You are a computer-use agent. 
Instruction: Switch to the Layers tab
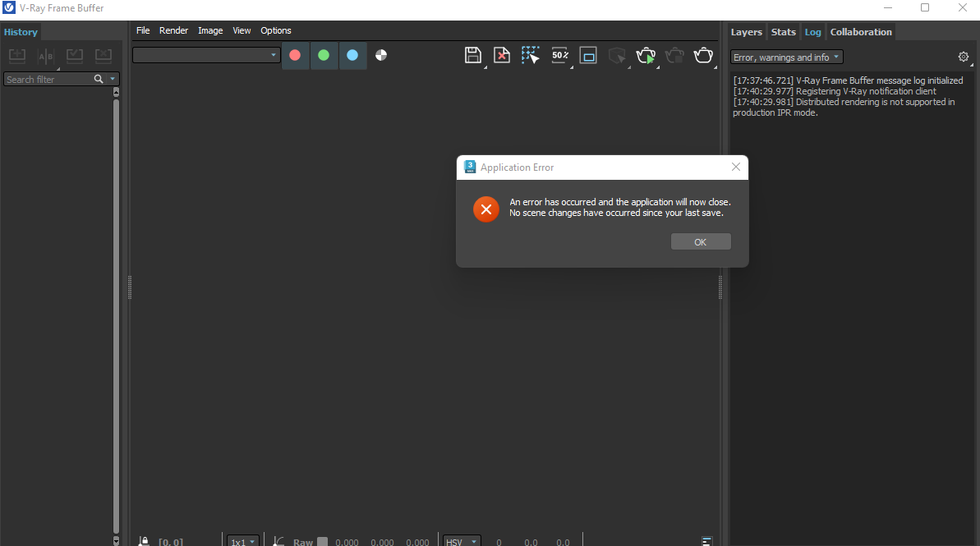pos(746,32)
